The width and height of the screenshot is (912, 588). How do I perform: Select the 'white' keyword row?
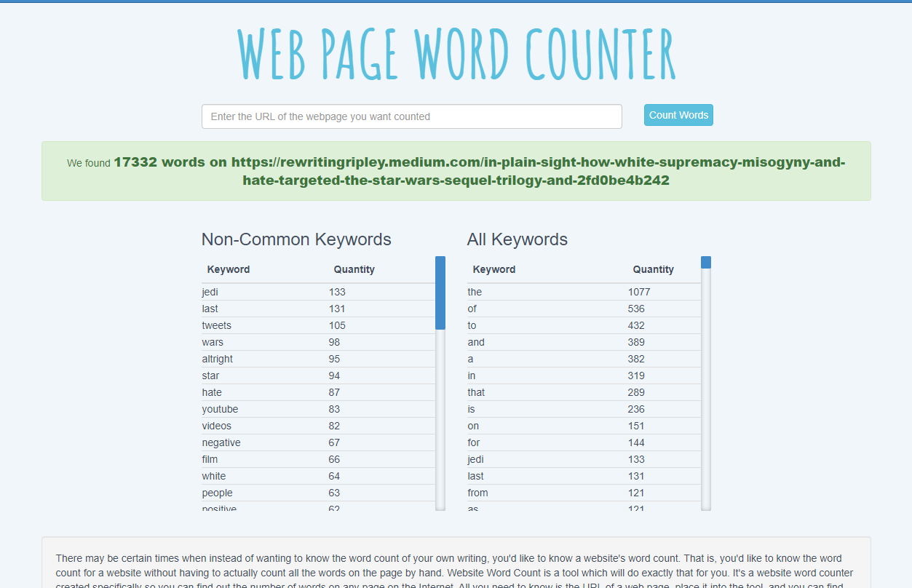318,476
